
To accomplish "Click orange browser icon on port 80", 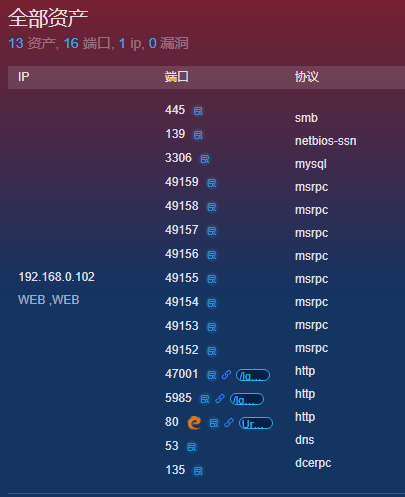I will [194, 423].
